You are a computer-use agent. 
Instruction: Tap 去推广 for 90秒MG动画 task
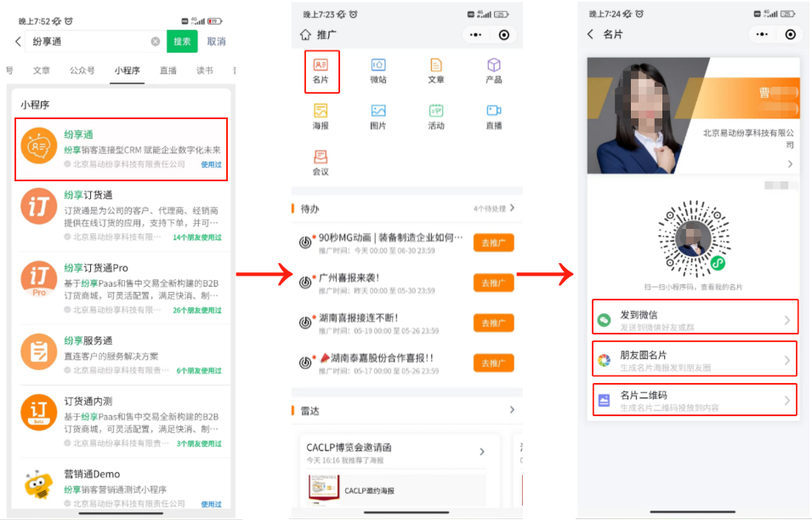(493, 243)
